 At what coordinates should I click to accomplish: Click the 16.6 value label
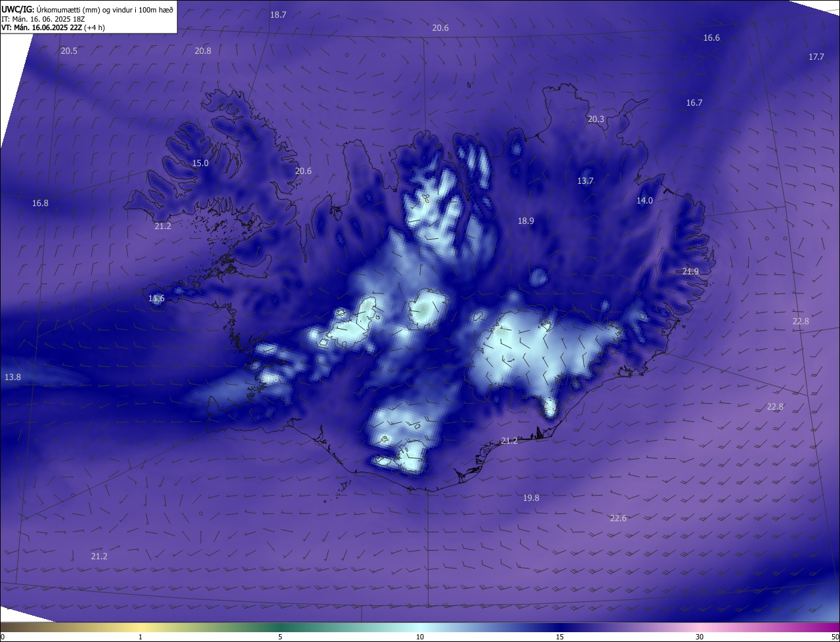click(x=711, y=38)
